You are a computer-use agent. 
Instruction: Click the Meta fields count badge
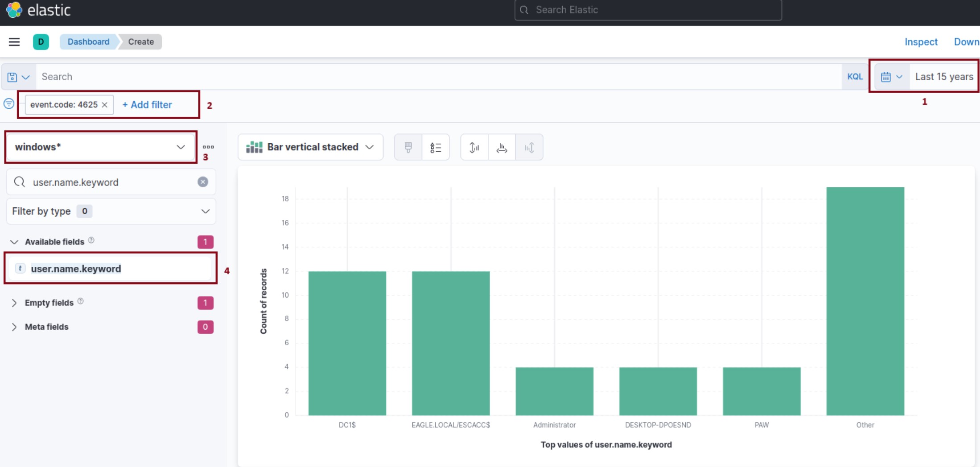[x=206, y=327]
